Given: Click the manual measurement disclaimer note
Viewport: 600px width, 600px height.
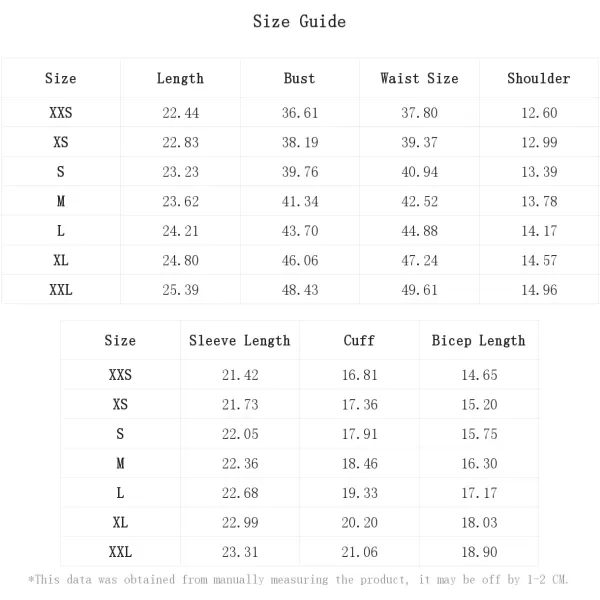Looking at the screenshot, I should pos(299,580).
